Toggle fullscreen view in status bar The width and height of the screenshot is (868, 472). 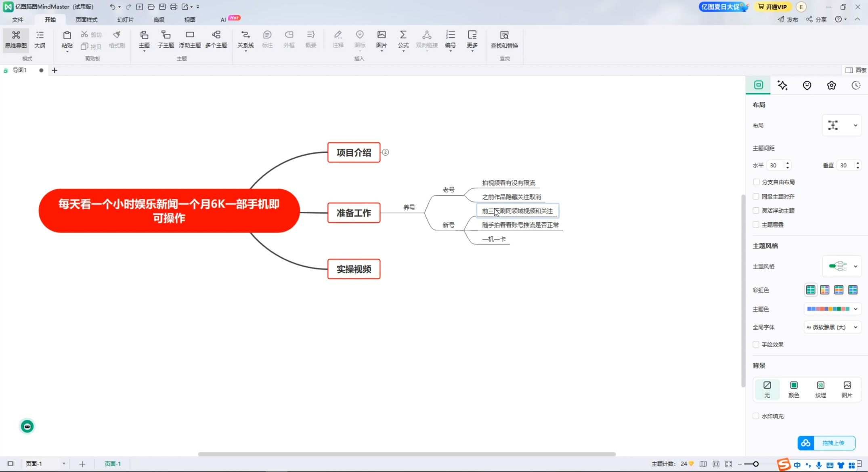click(x=728, y=464)
